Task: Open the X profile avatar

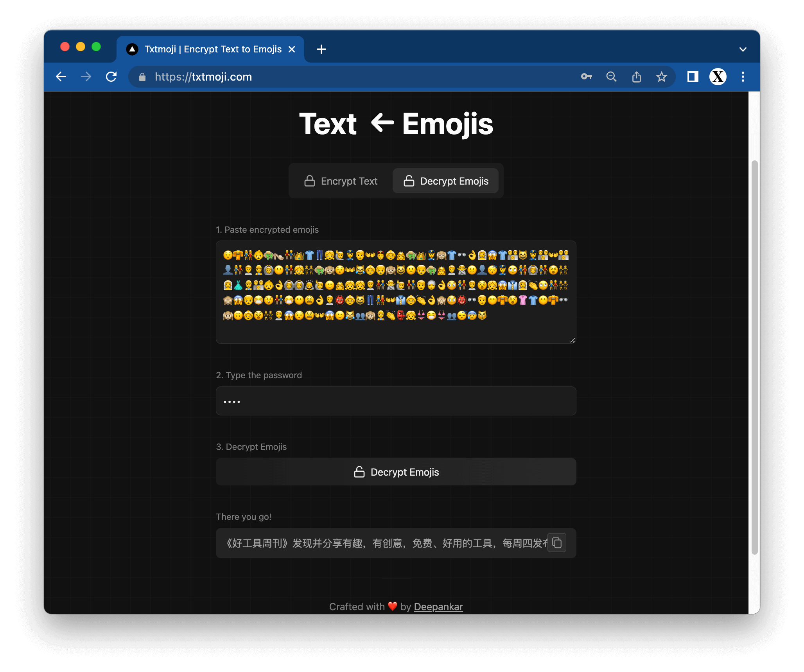Action: coord(718,77)
